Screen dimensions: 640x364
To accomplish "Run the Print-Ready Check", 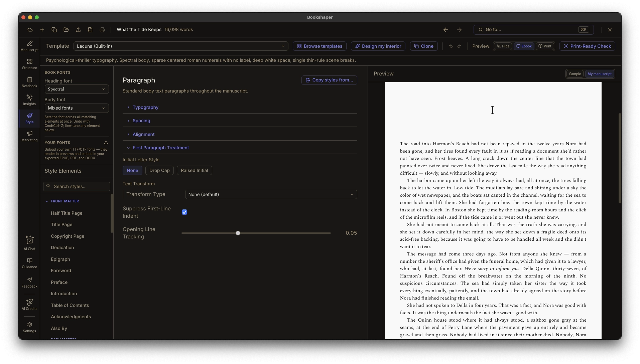I will (x=587, y=46).
